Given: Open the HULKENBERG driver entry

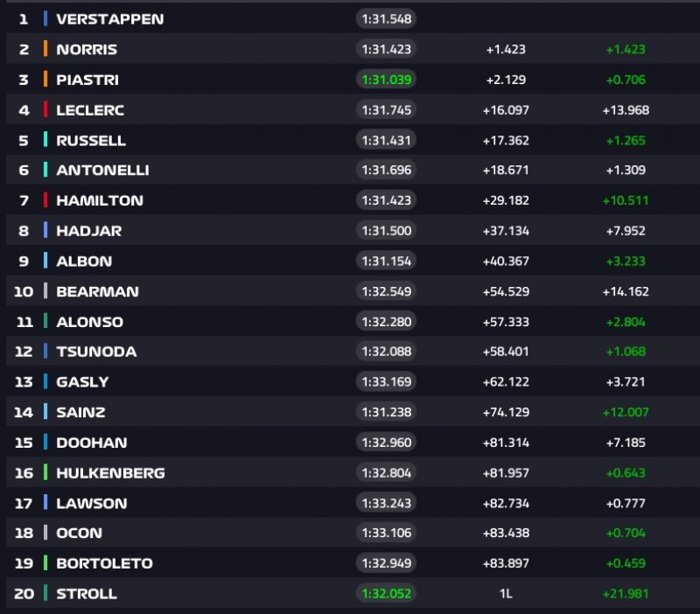Looking at the screenshot, I should pyautogui.click(x=110, y=472).
